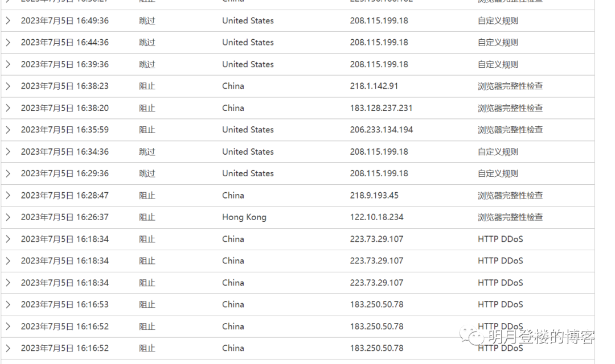Expand the 16:38:23 China blocked event

point(8,86)
